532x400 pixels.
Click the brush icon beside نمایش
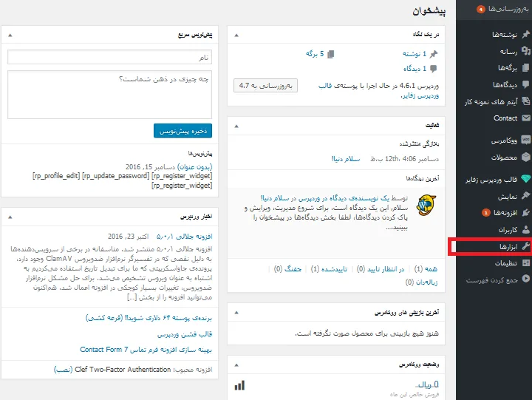[x=525, y=196]
